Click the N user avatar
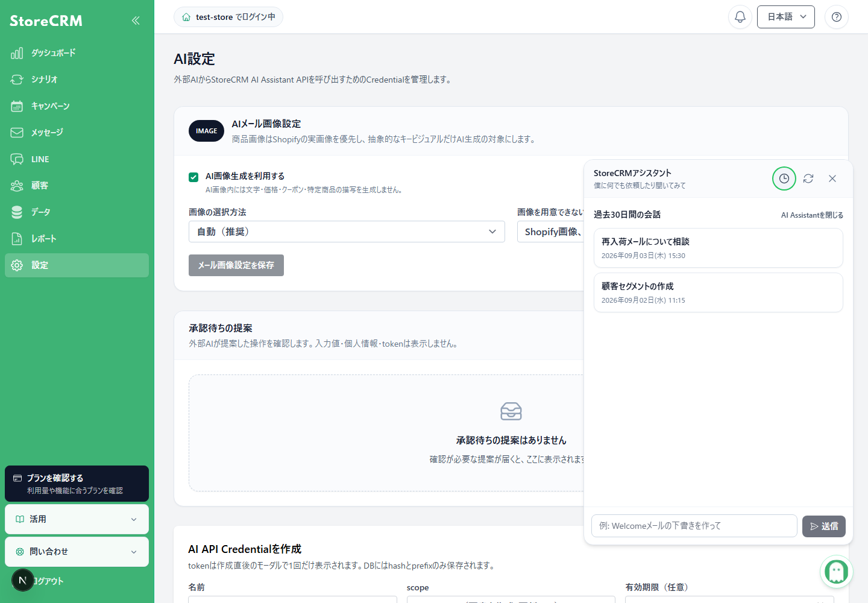The width and height of the screenshot is (868, 603). click(23, 580)
